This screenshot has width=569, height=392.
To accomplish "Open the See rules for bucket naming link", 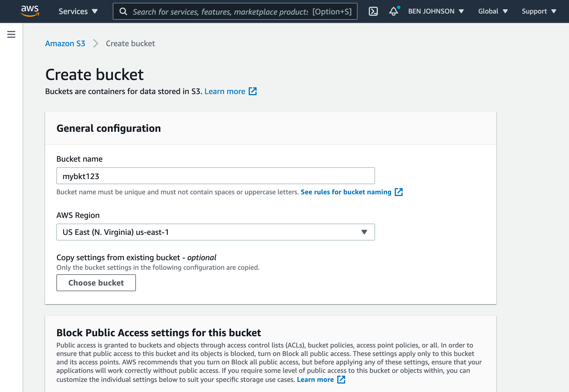I will point(346,192).
